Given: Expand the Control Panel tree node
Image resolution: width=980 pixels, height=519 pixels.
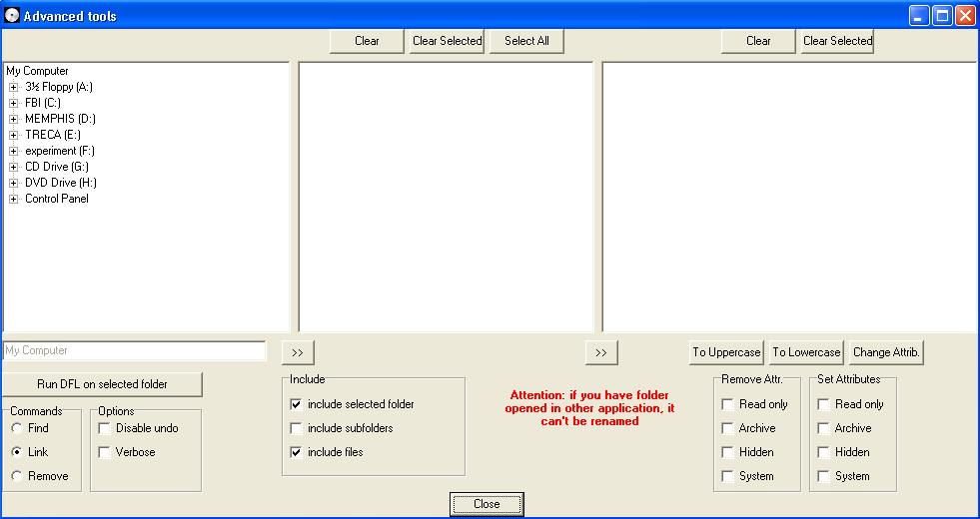Looking at the screenshot, I should pos(14,199).
